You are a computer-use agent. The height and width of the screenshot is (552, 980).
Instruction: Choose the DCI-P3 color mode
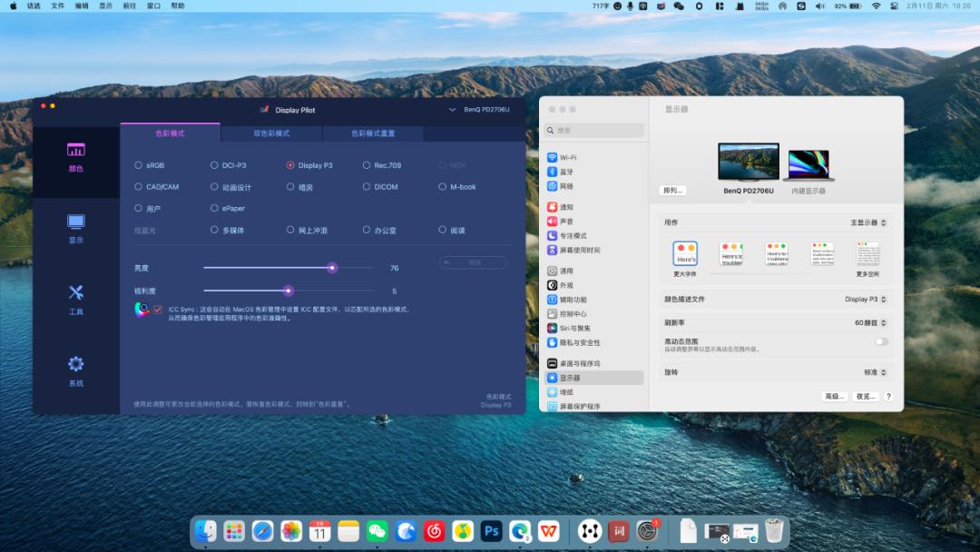(214, 165)
